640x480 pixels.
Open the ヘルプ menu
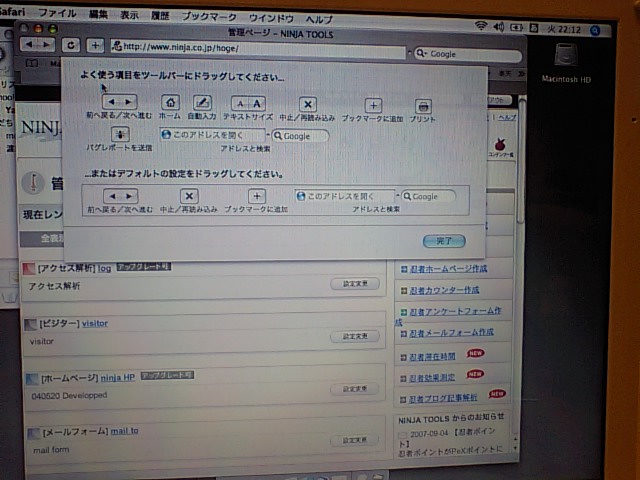point(319,19)
